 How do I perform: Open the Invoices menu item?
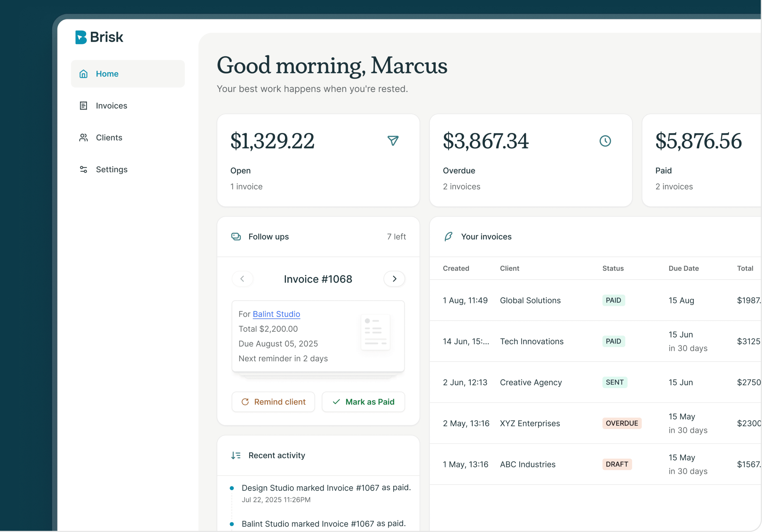point(128,106)
